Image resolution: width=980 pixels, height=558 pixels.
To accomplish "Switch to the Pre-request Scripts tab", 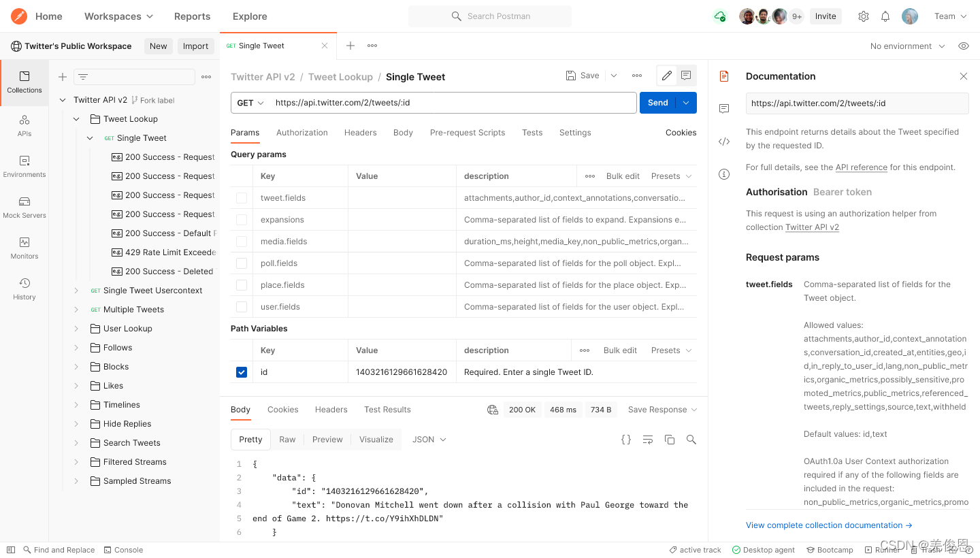I will 468,133.
